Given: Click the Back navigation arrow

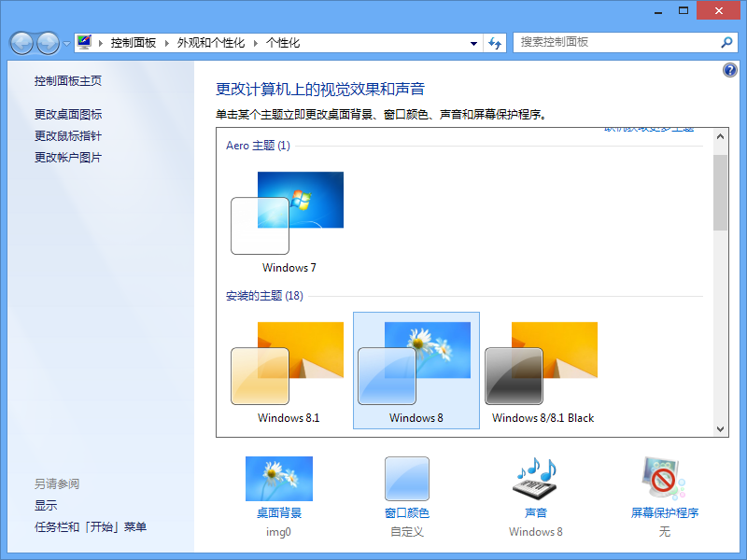Looking at the screenshot, I should click(21, 43).
